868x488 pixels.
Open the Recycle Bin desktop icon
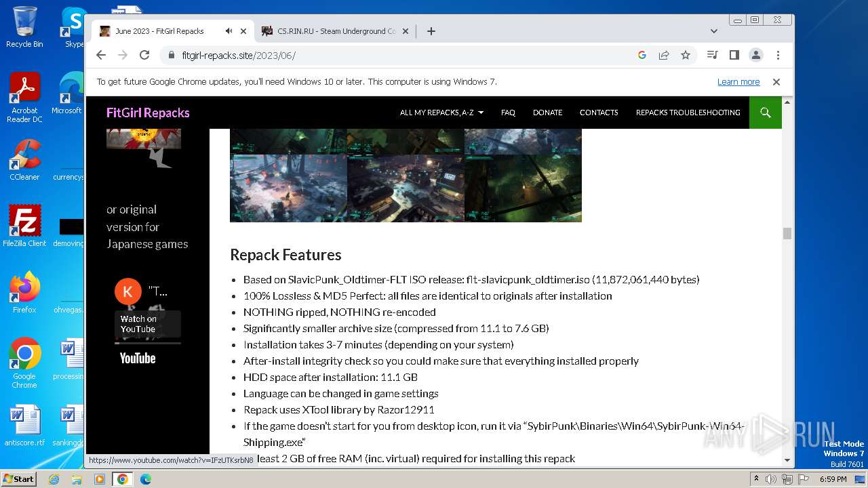(x=24, y=27)
